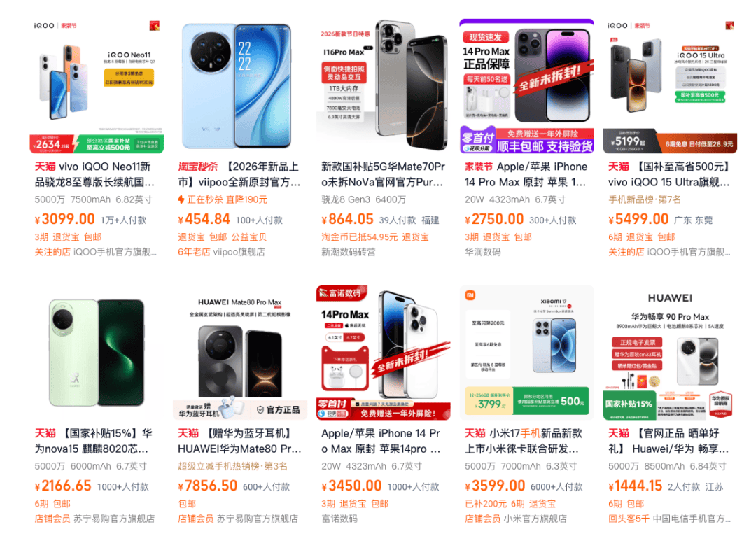
Task: Click the HUAWEI Mate80 Pro Max image
Action: pos(239,353)
